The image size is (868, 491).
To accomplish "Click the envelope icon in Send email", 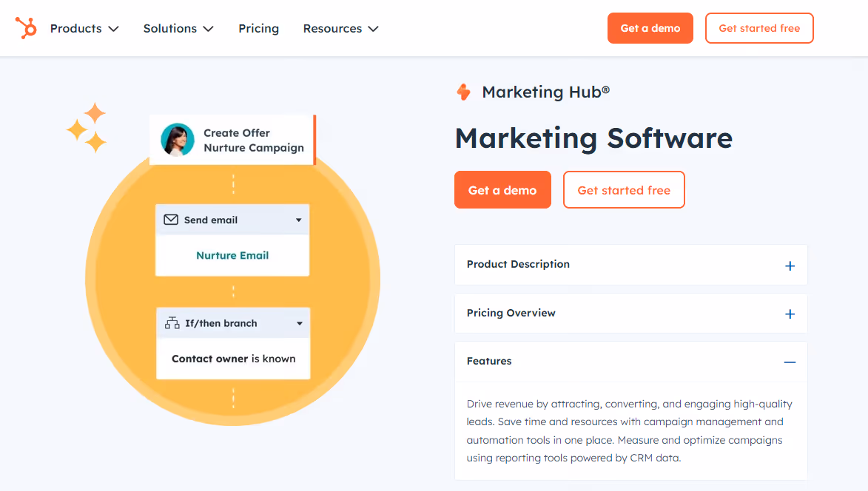I will [x=171, y=220].
